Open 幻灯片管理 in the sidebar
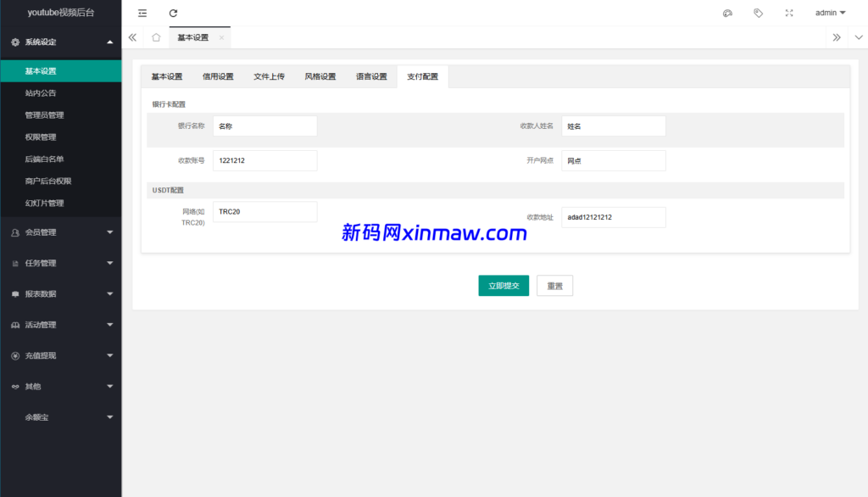868x497 pixels. pos(61,204)
